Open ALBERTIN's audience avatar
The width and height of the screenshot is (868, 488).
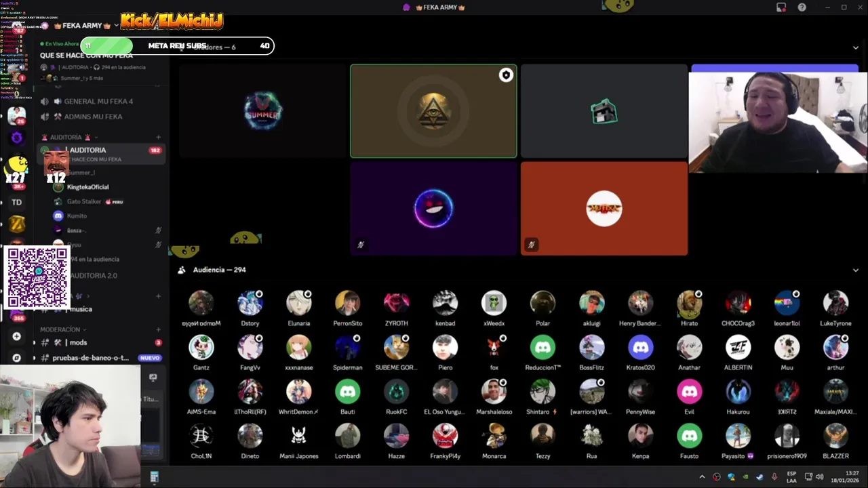738,347
